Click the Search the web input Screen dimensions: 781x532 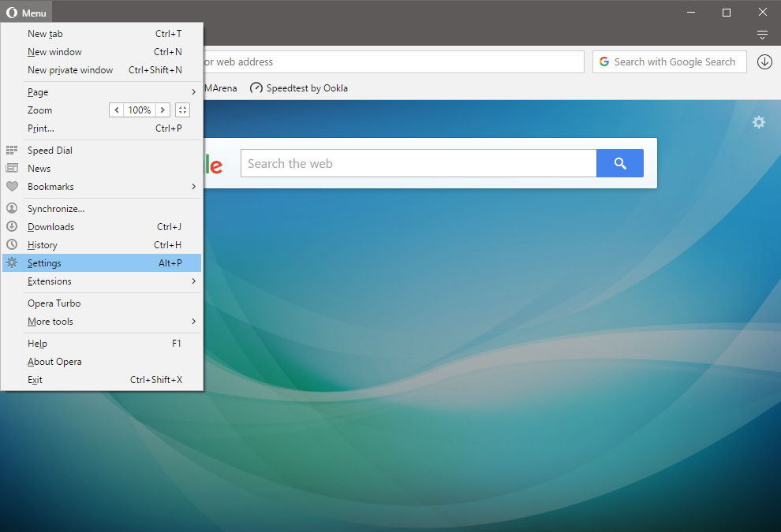coord(418,163)
